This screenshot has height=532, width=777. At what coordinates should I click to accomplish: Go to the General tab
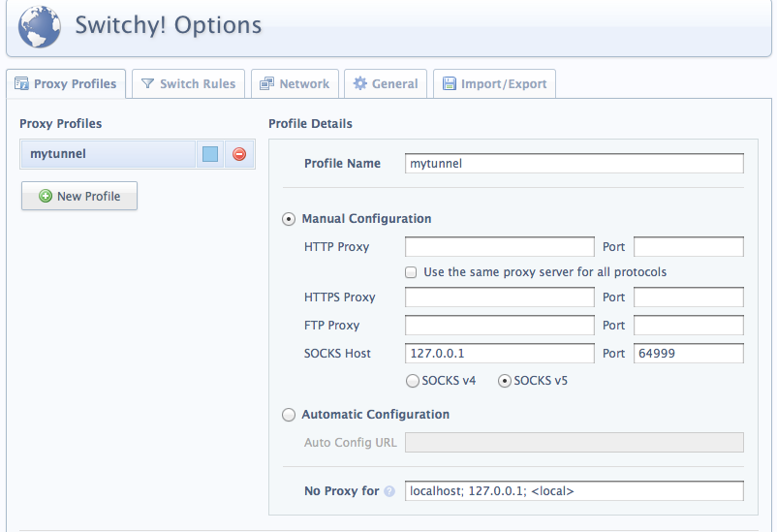[386, 83]
